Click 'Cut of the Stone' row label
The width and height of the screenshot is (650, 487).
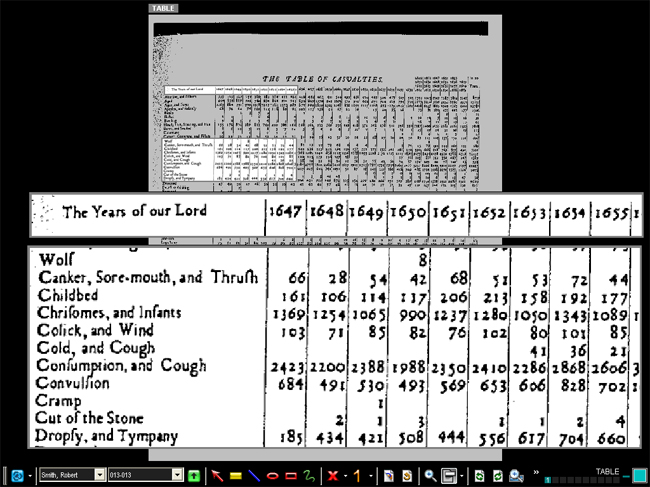click(x=89, y=418)
